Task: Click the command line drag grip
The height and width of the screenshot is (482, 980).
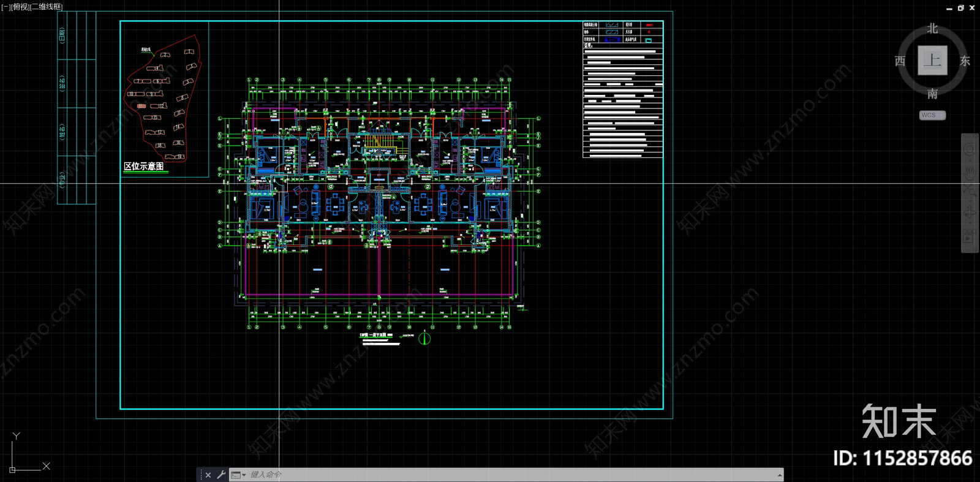Action: coord(200,475)
